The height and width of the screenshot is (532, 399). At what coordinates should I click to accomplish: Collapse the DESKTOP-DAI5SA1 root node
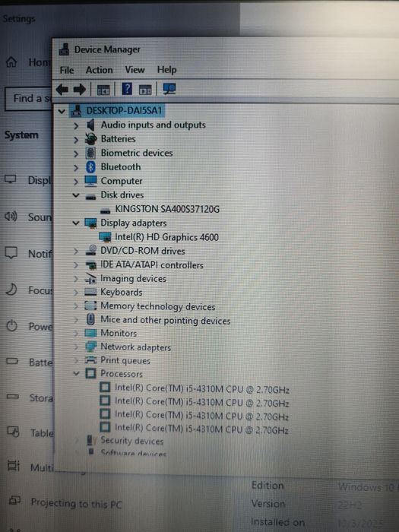tap(62, 111)
